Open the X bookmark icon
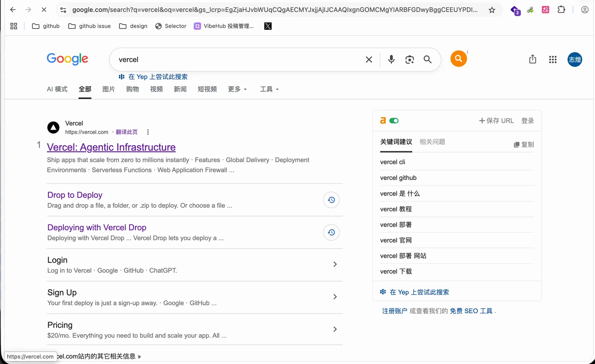 [x=268, y=26]
